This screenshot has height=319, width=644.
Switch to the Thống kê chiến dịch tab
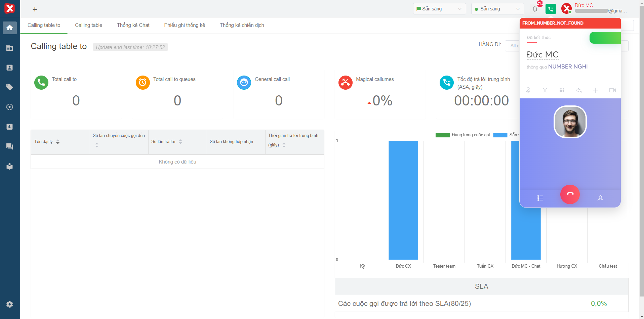242,25
